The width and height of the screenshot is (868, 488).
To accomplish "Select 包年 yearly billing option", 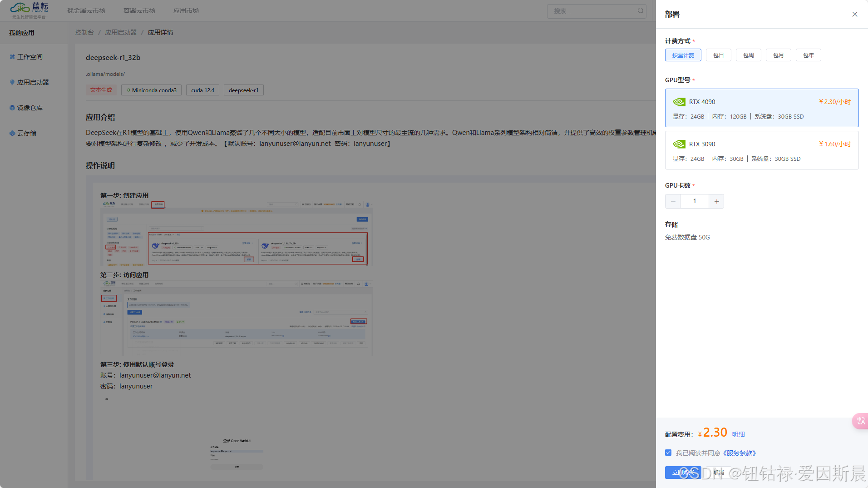I will (808, 55).
